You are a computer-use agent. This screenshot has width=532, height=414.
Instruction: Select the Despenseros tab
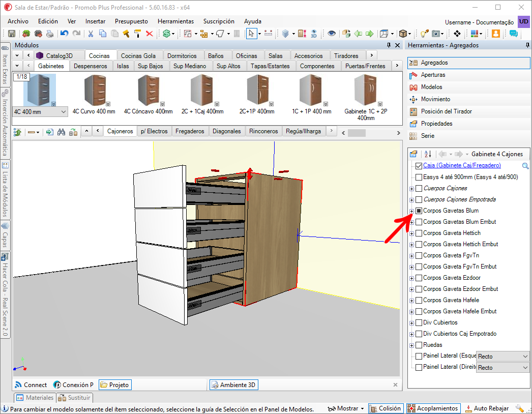[x=90, y=66]
